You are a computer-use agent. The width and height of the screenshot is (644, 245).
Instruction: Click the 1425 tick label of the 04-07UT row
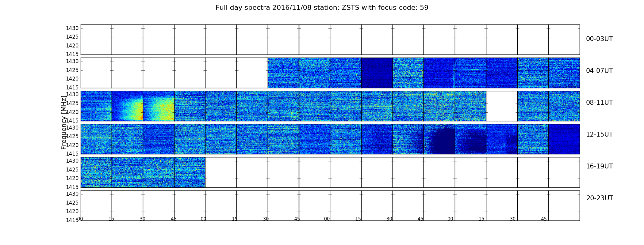point(72,70)
